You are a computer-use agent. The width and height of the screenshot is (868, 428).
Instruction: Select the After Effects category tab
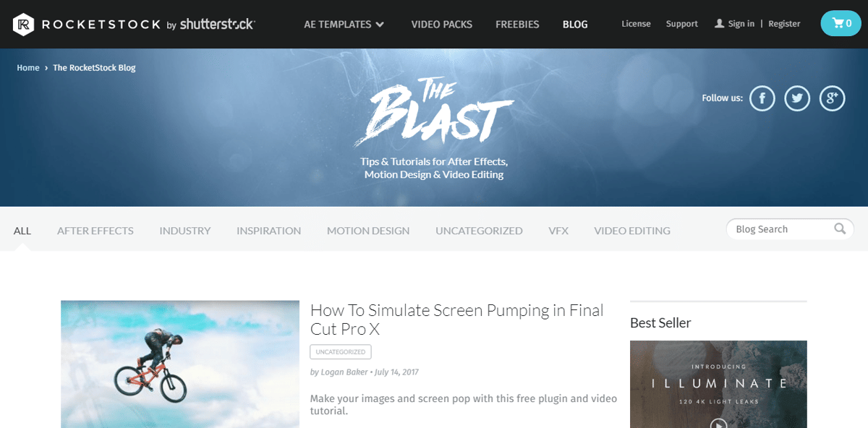click(95, 231)
